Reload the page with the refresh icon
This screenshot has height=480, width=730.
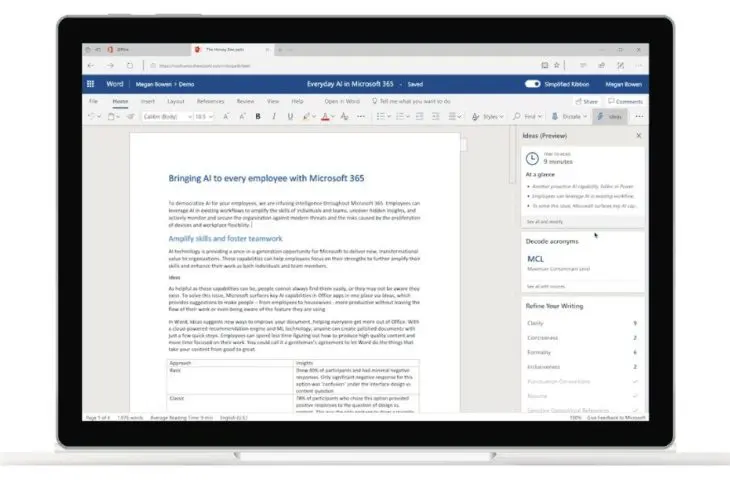pyautogui.click(x=130, y=66)
